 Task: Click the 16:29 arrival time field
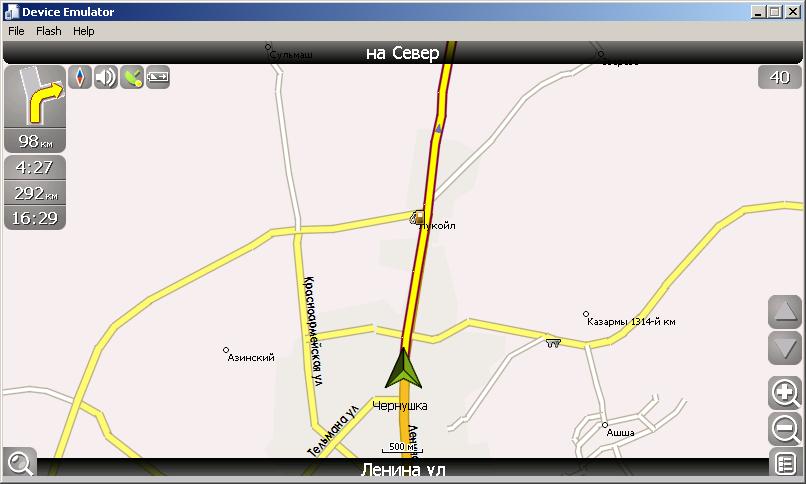[35, 218]
